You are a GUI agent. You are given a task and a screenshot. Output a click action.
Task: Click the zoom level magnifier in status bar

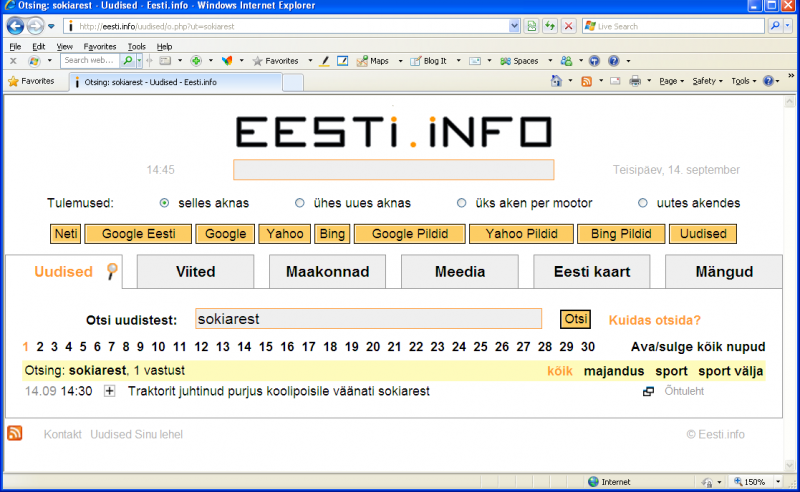[x=738, y=481]
